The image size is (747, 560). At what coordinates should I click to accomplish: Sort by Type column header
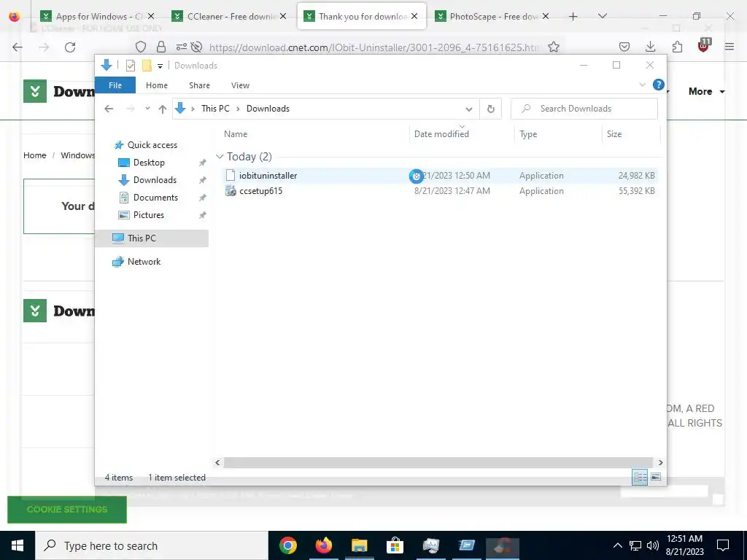click(x=528, y=134)
